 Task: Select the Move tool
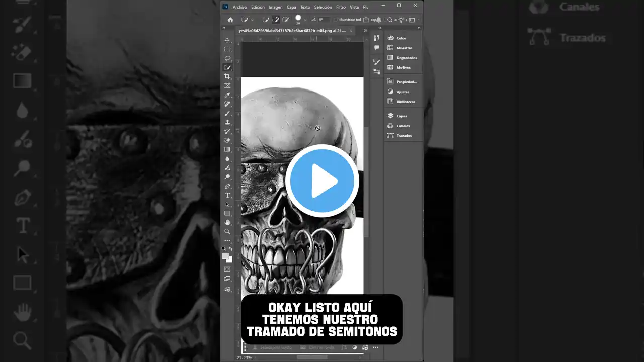tap(227, 40)
